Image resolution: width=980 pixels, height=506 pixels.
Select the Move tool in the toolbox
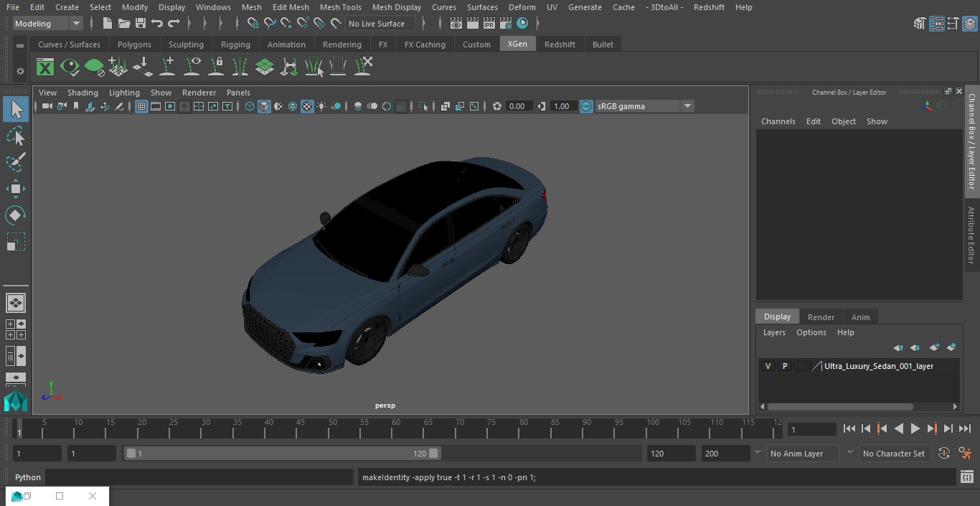tap(15, 189)
